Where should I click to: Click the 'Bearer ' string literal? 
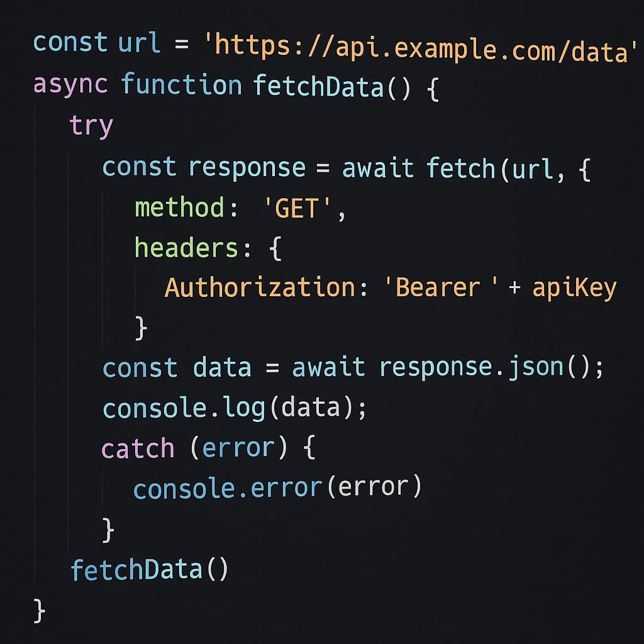tap(440, 287)
